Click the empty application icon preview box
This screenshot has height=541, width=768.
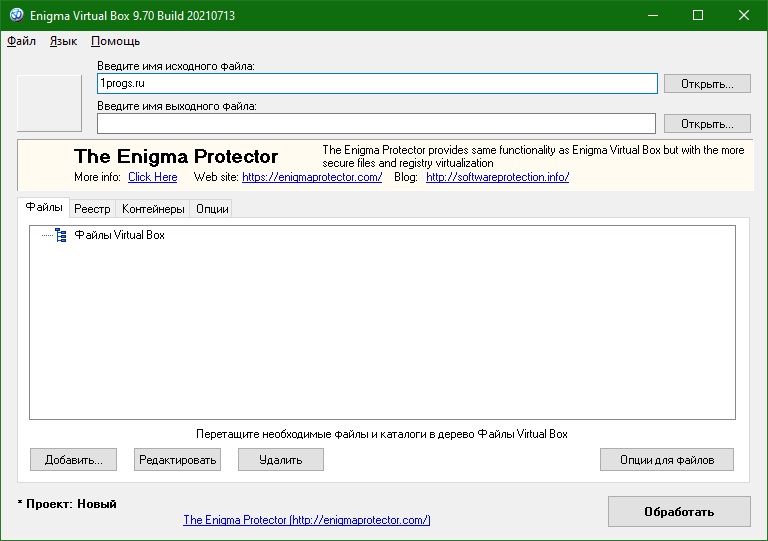point(49,103)
